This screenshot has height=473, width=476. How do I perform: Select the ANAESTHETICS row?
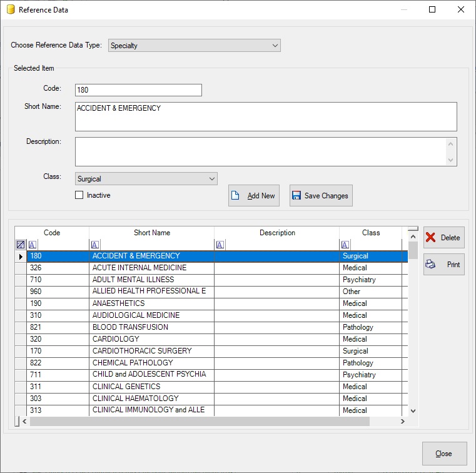pos(211,303)
